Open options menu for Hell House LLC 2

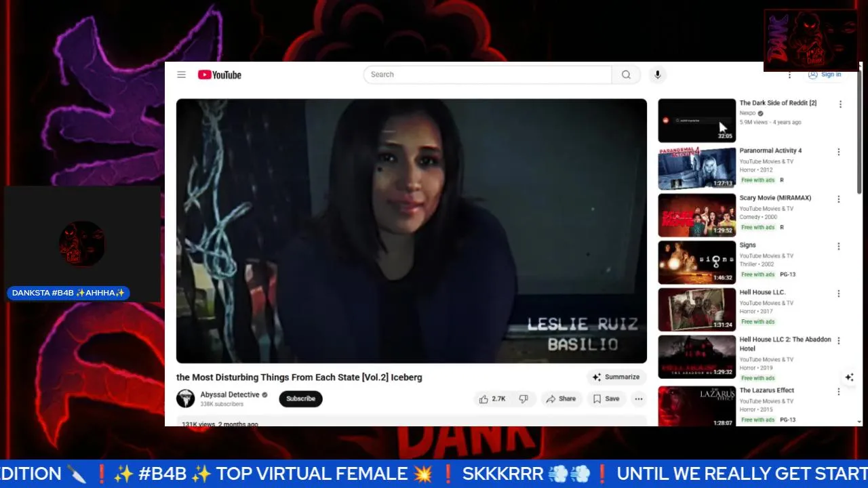click(x=839, y=341)
